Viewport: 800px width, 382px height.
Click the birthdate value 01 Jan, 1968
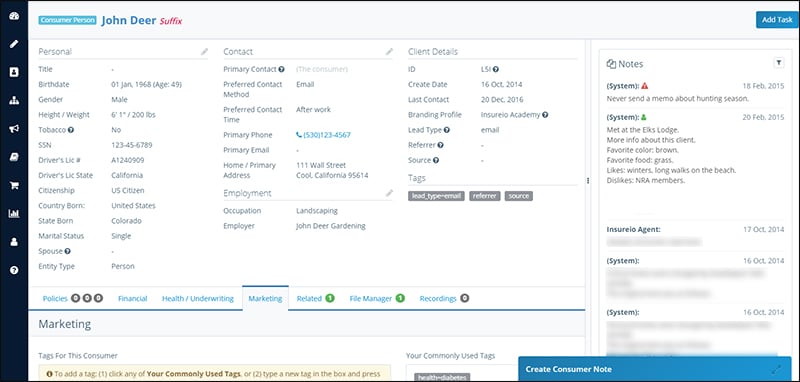[146, 85]
